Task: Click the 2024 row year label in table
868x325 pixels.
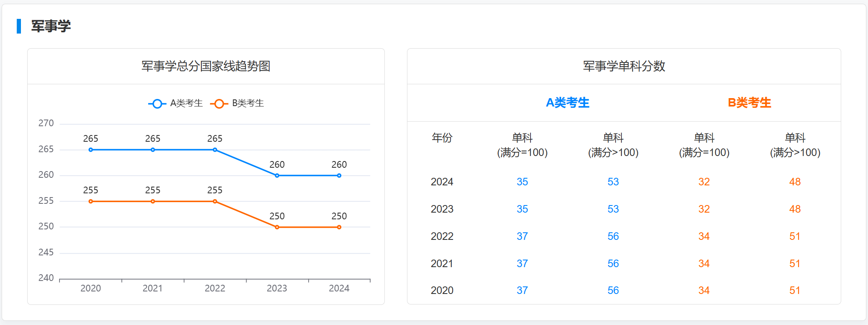Action: [x=442, y=182]
